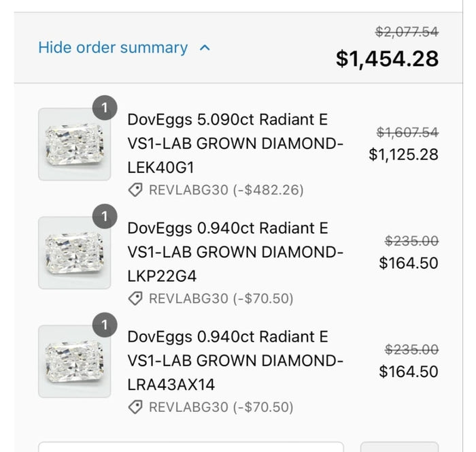Open the 5.090ct Radiant diamond thumbnail
The width and height of the screenshot is (476, 452).
(74, 144)
